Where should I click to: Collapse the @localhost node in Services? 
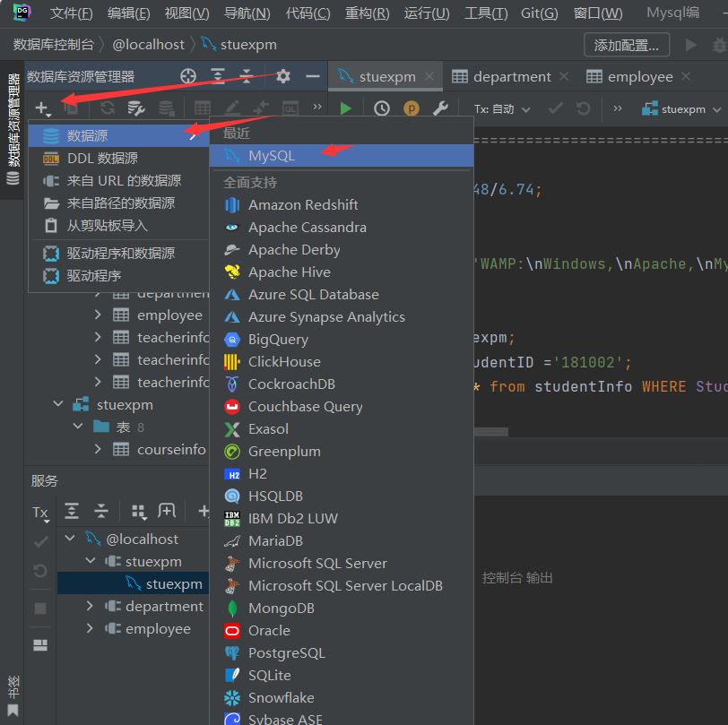point(71,539)
